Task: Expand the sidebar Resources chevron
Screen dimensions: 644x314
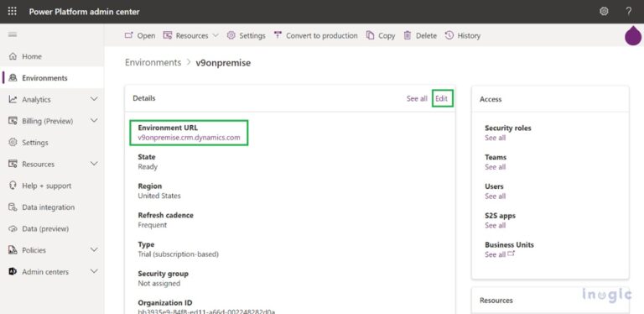Action: [x=94, y=164]
